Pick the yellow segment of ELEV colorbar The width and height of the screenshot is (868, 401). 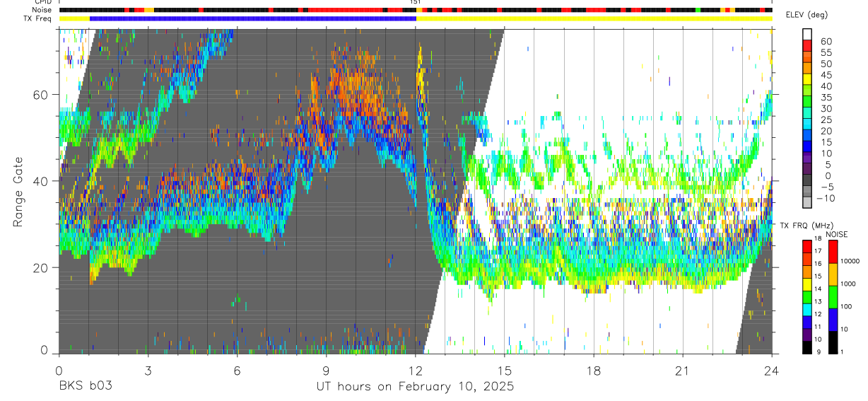(x=807, y=79)
